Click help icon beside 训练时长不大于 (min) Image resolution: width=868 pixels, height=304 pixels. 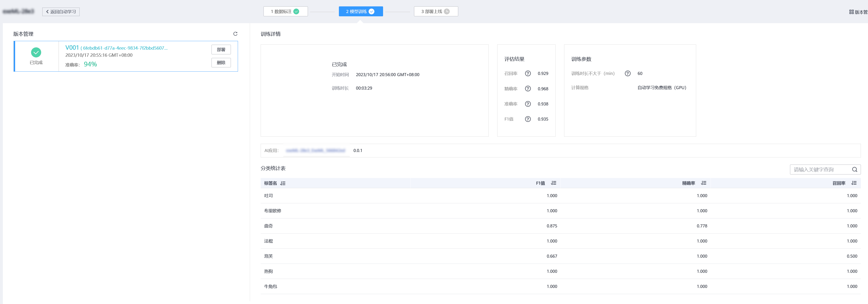point(627,74)
